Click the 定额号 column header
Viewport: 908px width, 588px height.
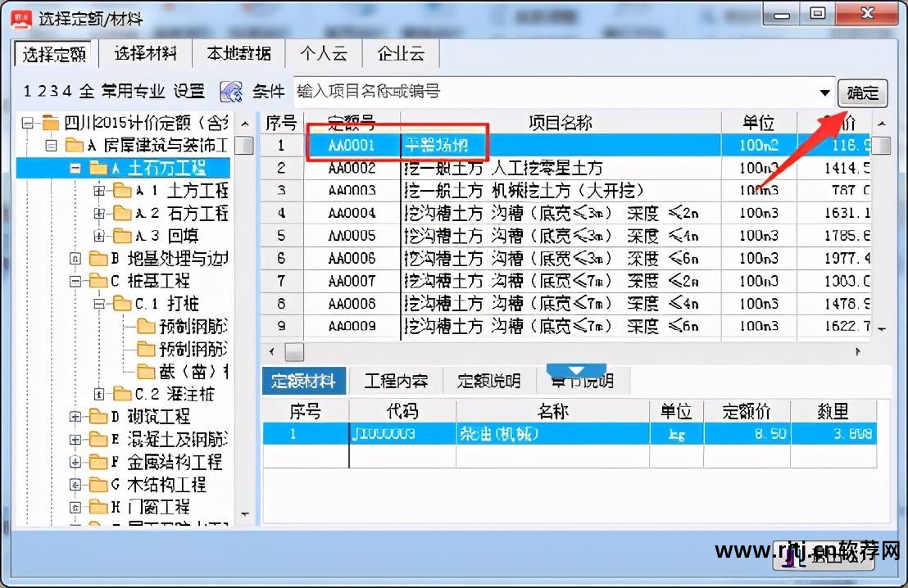coord(352,123)
